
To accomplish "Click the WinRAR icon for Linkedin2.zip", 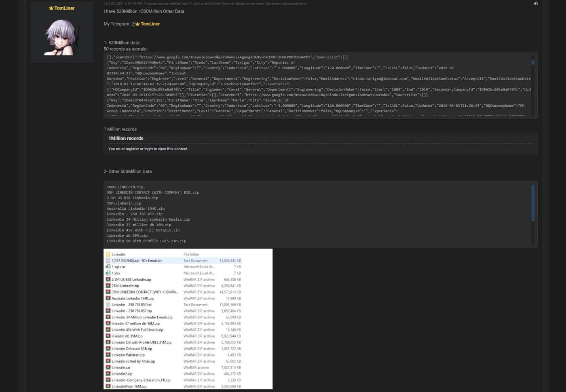I will coord(108,374).
